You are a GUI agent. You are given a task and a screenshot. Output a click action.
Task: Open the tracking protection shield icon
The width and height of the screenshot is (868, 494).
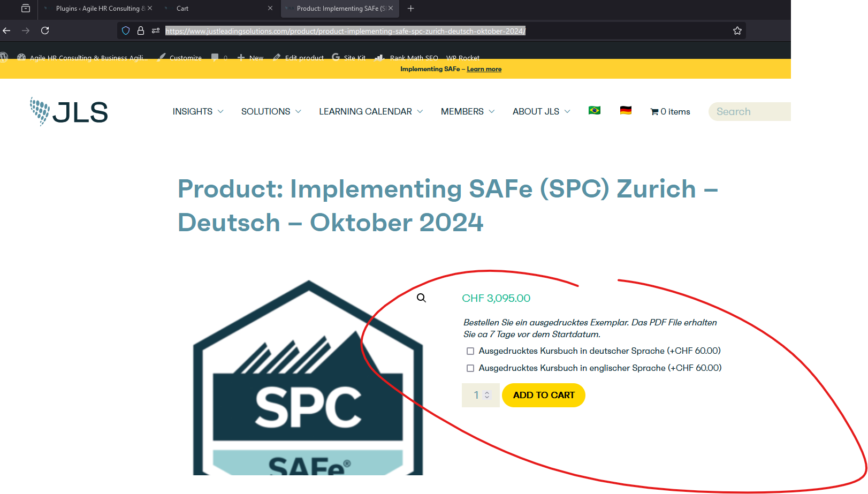(x=126, y=31)
